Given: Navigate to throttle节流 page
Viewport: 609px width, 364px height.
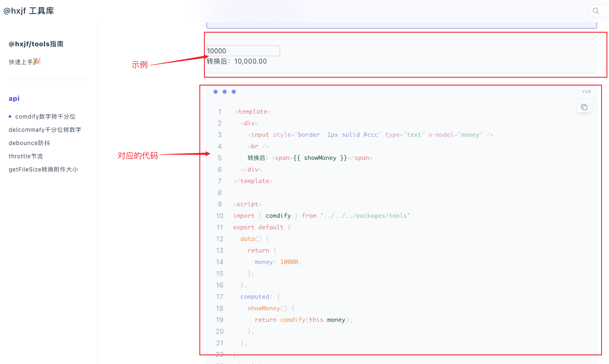Looking at the screenshot, I should pos(26,156).
